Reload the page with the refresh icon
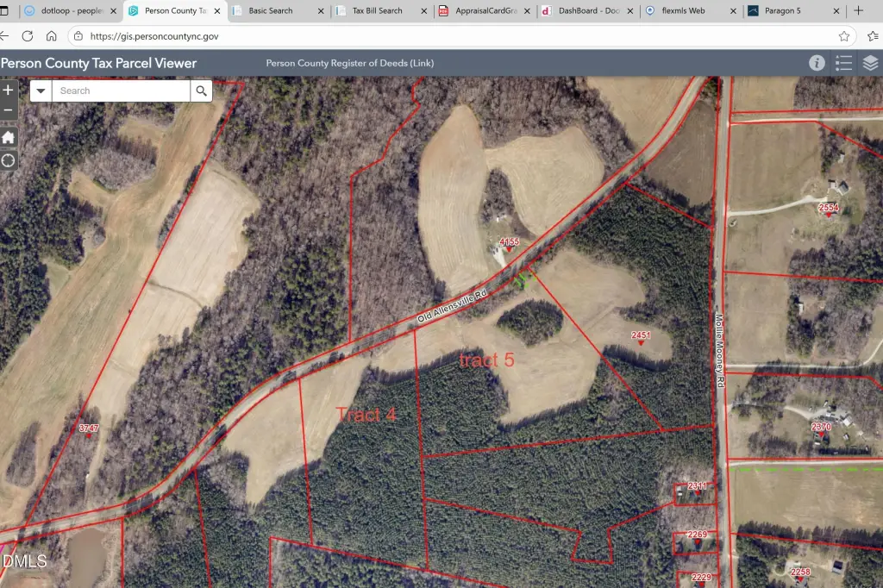Viewport: 883px width, 588px height. [x=28, y=36]
